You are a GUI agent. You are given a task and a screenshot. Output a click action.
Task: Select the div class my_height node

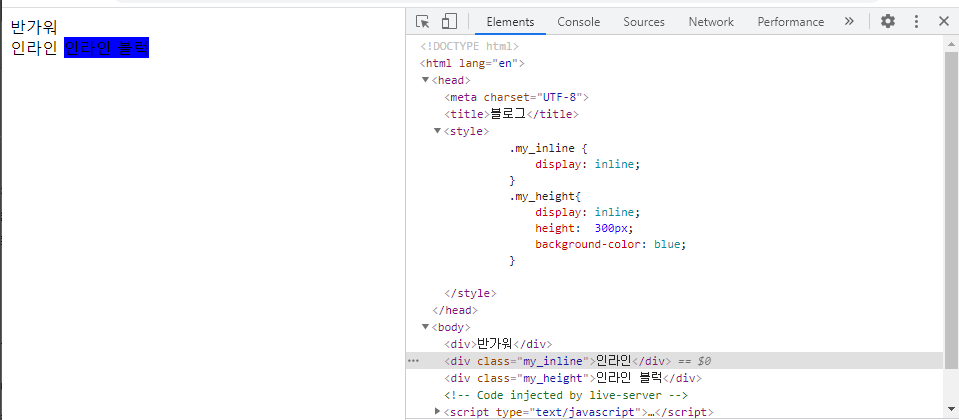(x=573, y=378)
